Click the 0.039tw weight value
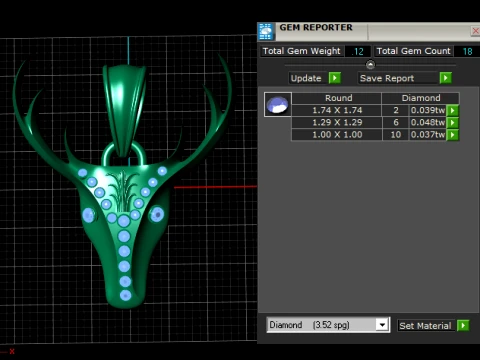This screenshot has height=360, width=480. (428, 110)
